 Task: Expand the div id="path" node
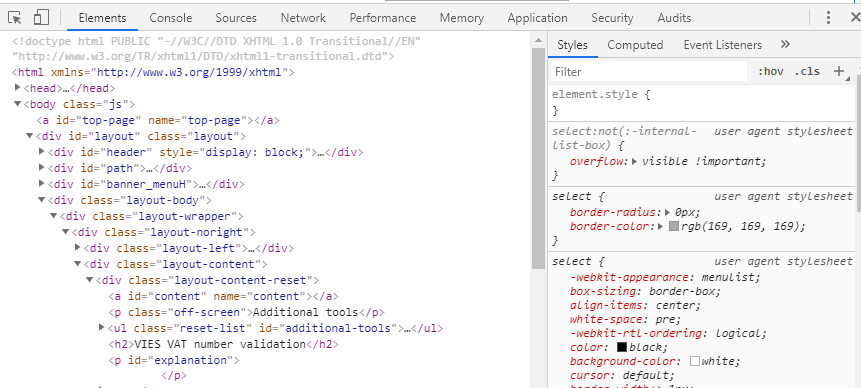point(42,167)
